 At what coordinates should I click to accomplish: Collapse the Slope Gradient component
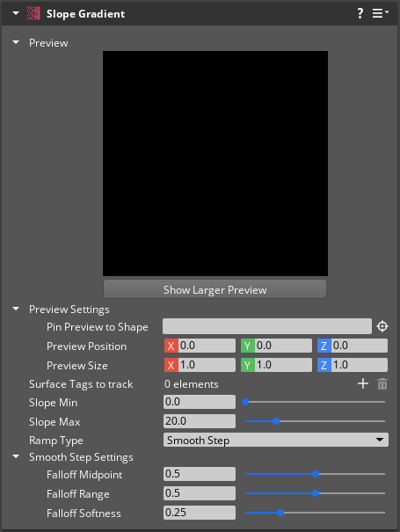[16, 13]
